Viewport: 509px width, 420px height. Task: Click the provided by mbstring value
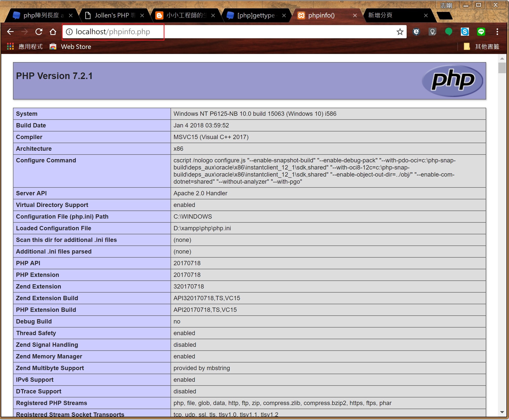point(202,368)
